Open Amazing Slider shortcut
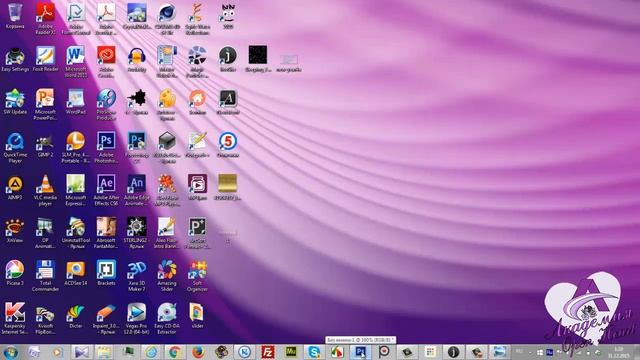640x360 pixels. click(x=167, y=276)
